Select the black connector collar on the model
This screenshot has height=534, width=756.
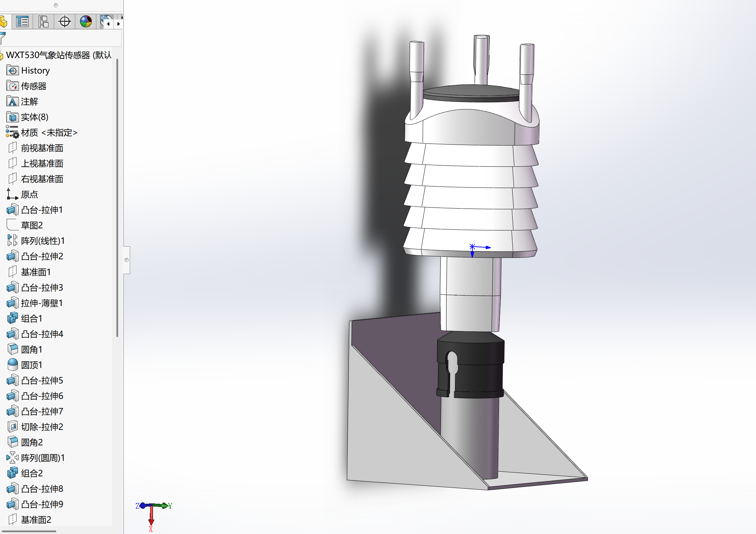[x=470, y=365]
